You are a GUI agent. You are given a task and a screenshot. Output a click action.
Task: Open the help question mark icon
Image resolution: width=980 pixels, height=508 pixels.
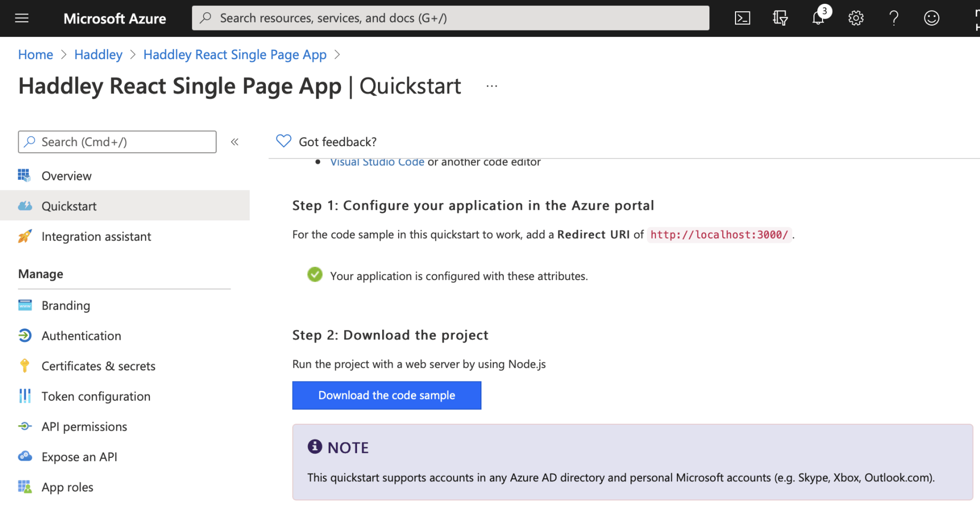click(x=894, y=18)
